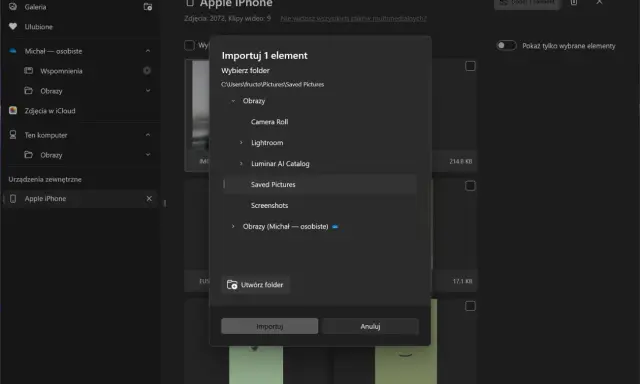Click the Importuj button
The image size is (640, 384).
click(269, 326)
